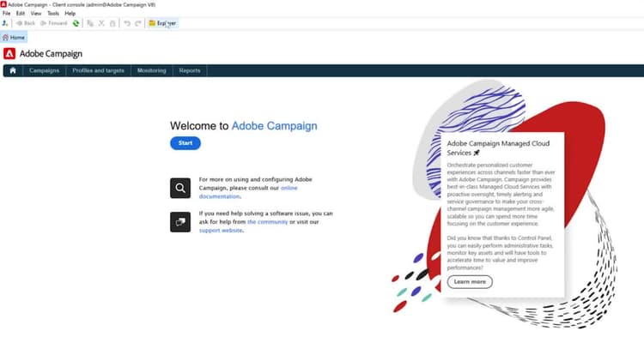The image size is (644, 361).
Task: Open the support website link
Action: 221,231
